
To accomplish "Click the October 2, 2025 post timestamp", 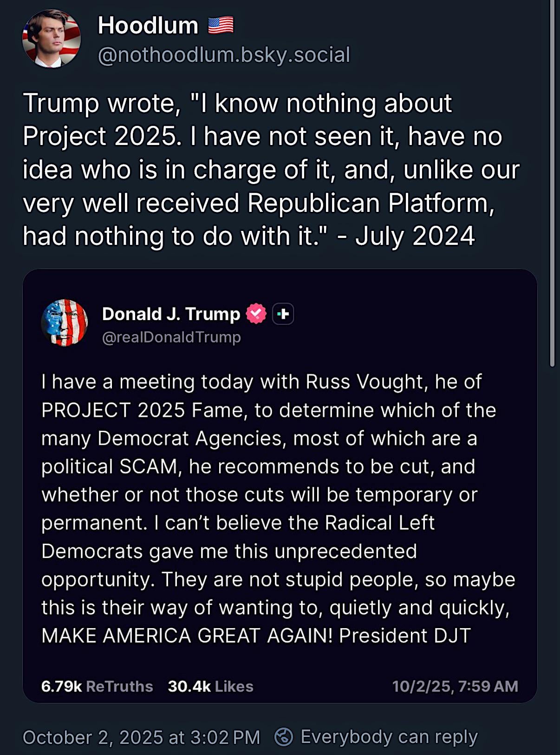I will (141, 737).
